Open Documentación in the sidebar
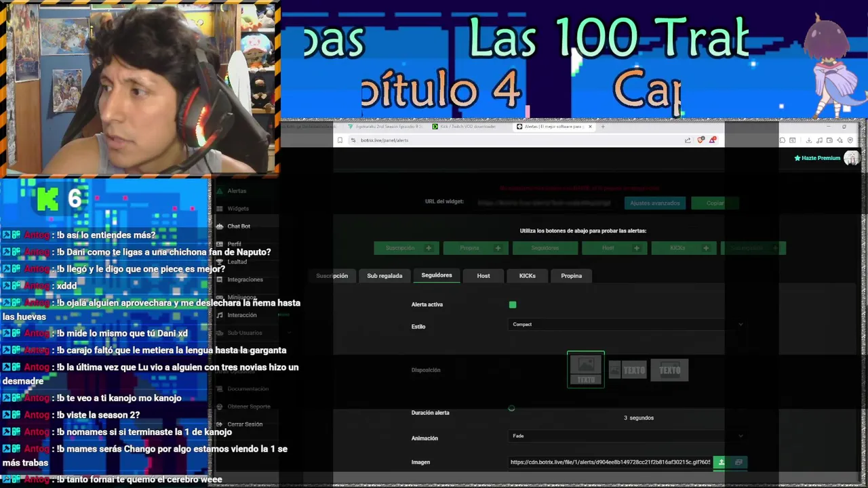This screenshot has height=488, width=868. click(248, 389)
